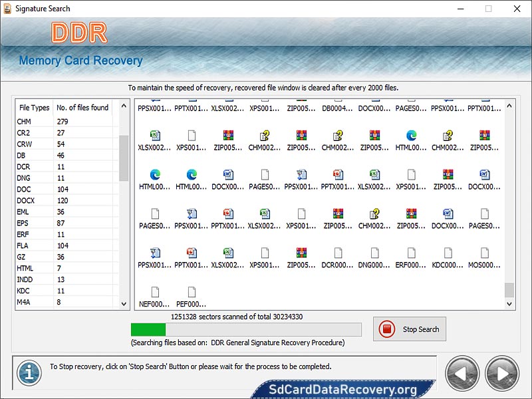Open the NEF000 recovered file icon

coord(155,293)
